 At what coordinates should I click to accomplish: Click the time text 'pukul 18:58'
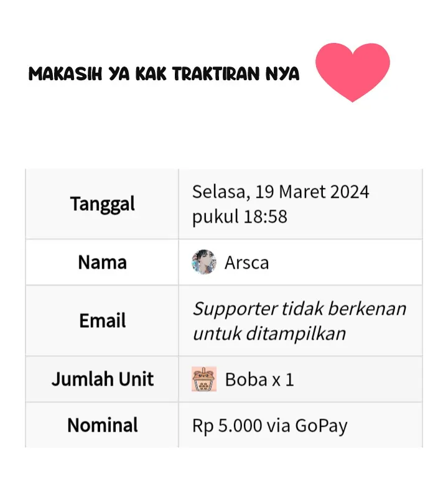click(240, 217)
